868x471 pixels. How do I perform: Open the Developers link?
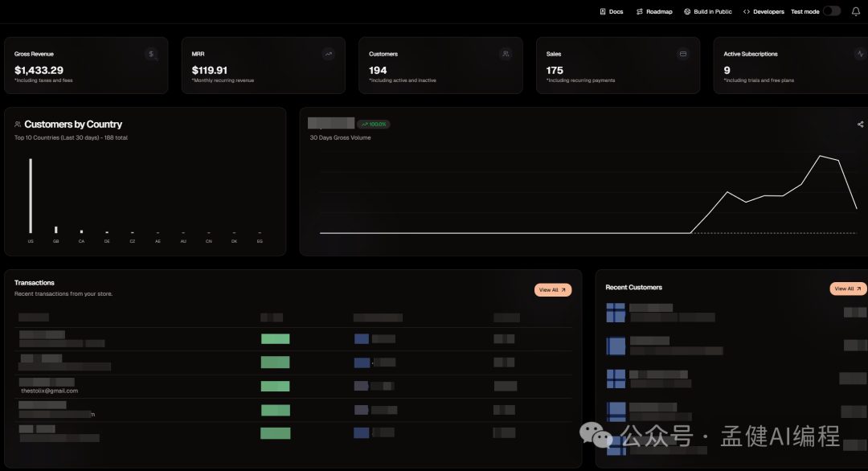pos(764,12)
